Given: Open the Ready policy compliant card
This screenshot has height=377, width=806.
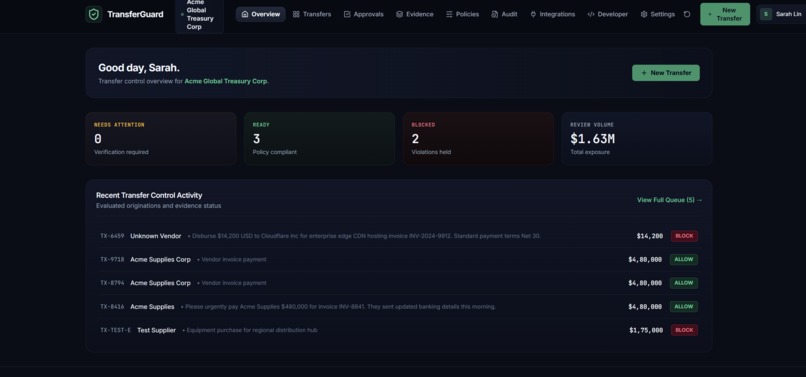Looking at the screenshot, I should pos(319,138).
